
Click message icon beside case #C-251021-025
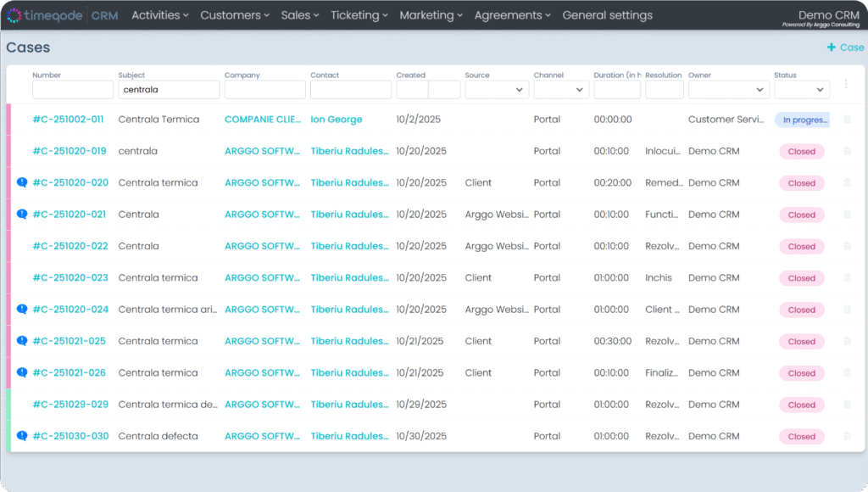[x=22, y=341]
